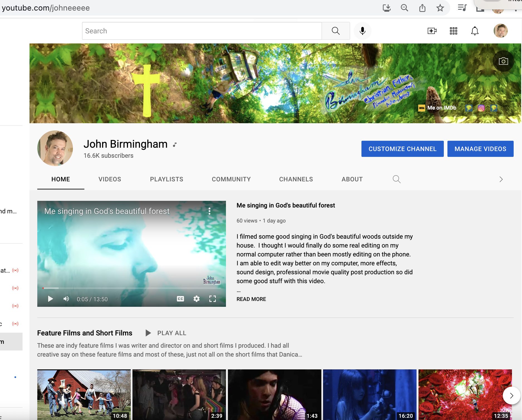Search the channel via magnifier icon
The height and width of the screenshot is (420, 522).
[397, 179]
